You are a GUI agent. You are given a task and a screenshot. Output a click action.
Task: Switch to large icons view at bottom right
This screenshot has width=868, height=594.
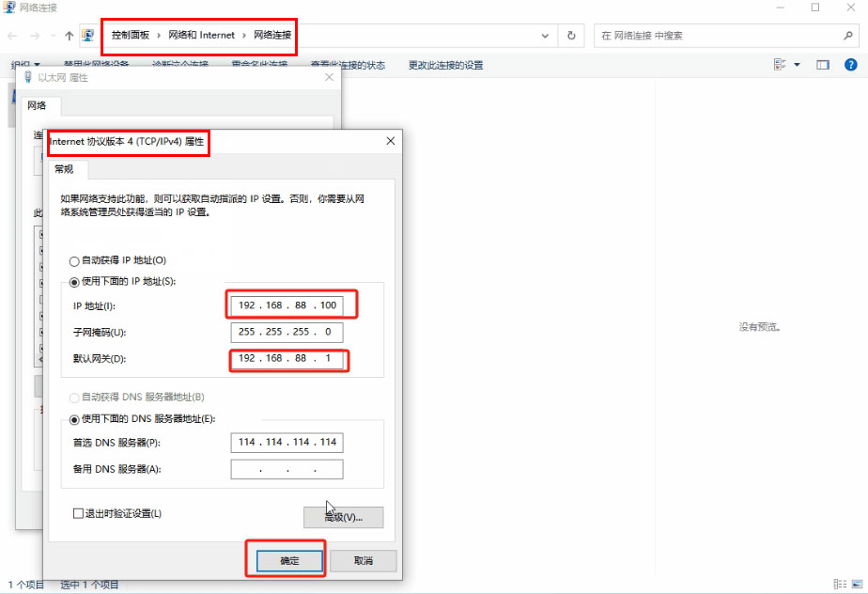pyautogui.click(x=856, y=585)
